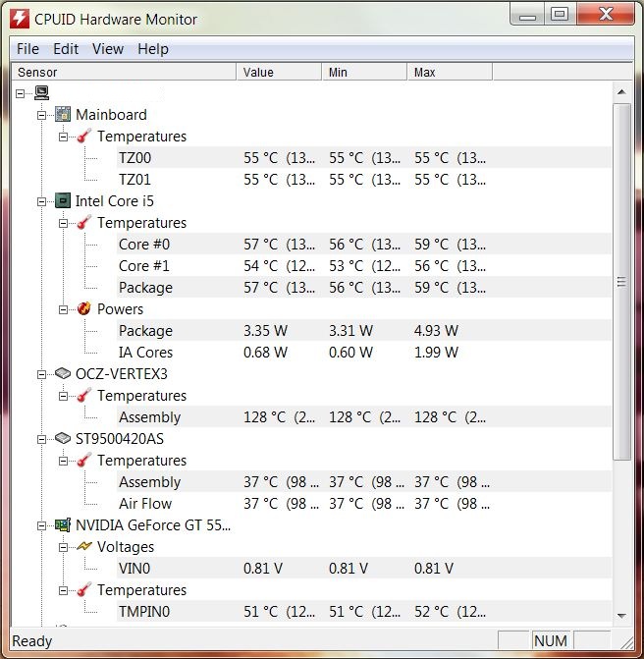The height and width of the screenshot is (659, 644).
Task: Open the View menu
Action: [x=108, y=49]
